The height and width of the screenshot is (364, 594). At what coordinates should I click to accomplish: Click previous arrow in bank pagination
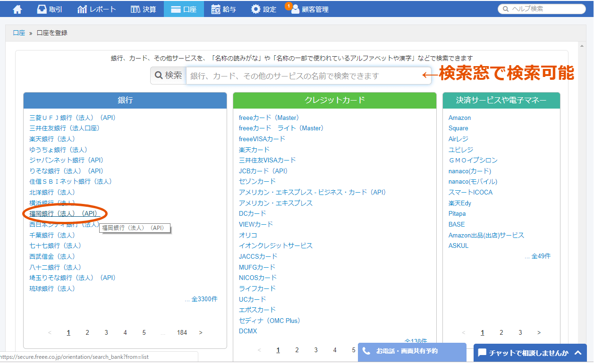point(50,332)
